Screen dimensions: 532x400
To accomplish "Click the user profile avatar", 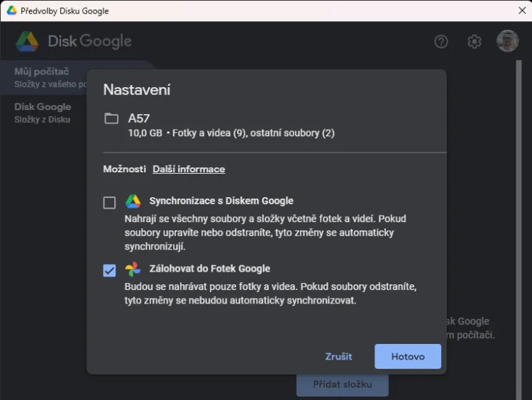I will (x=508, y=41).
